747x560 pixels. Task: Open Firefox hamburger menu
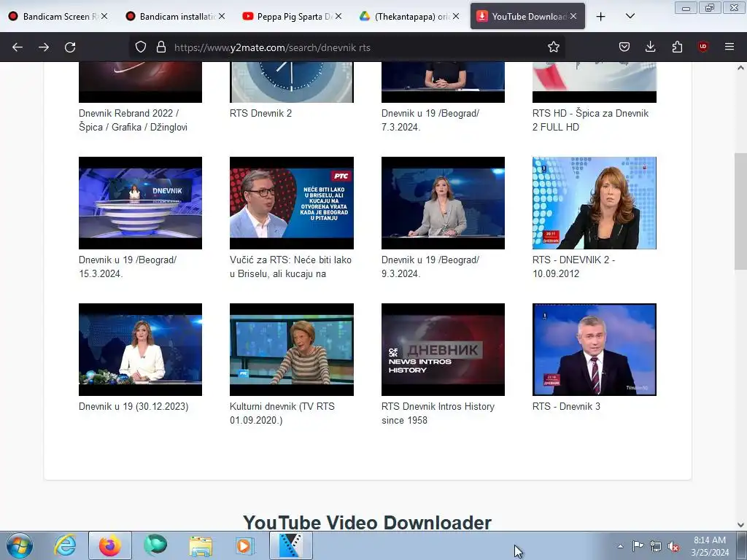point(729,47)
